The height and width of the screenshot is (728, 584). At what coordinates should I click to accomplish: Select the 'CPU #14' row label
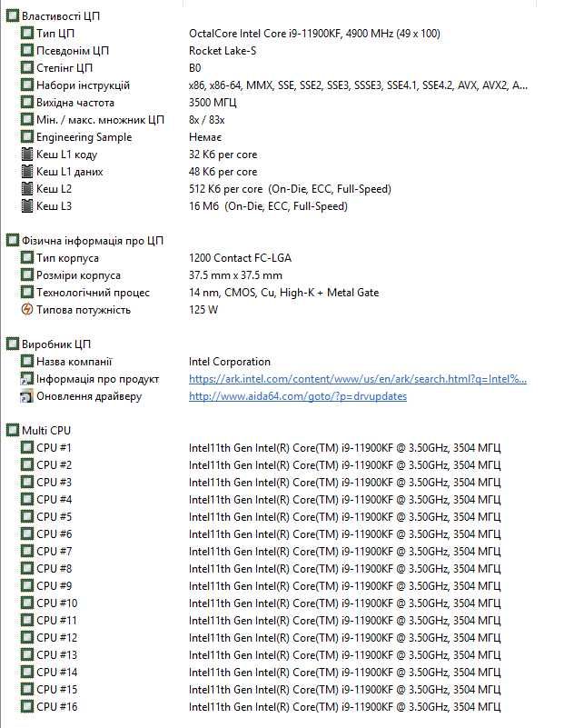click(56, 673)
